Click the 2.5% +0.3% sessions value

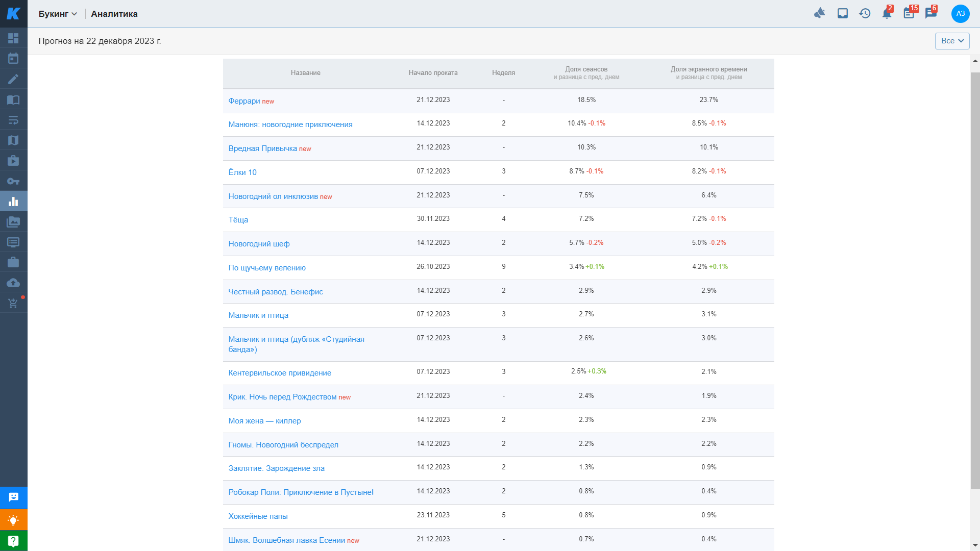point(589,371)
